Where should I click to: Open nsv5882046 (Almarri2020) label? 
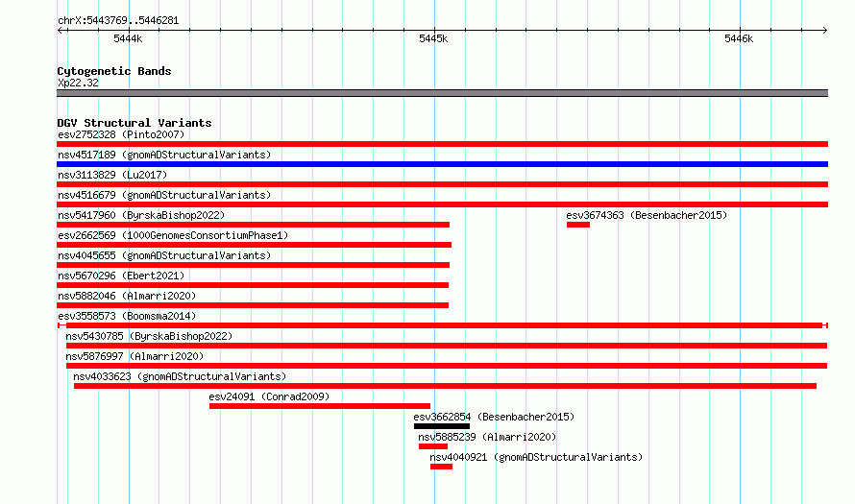[x=127, y=296]
